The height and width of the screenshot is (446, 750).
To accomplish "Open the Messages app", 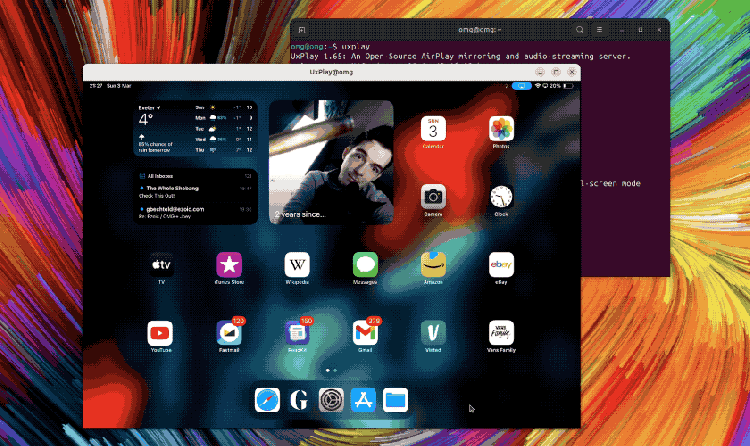I will point(365,265).
